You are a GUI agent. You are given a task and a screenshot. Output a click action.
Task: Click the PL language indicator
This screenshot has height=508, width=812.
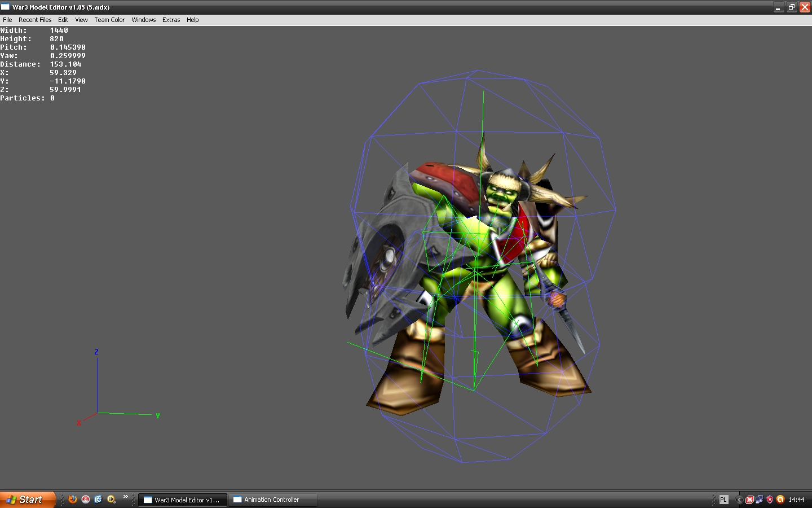click(x=723, y=500)
